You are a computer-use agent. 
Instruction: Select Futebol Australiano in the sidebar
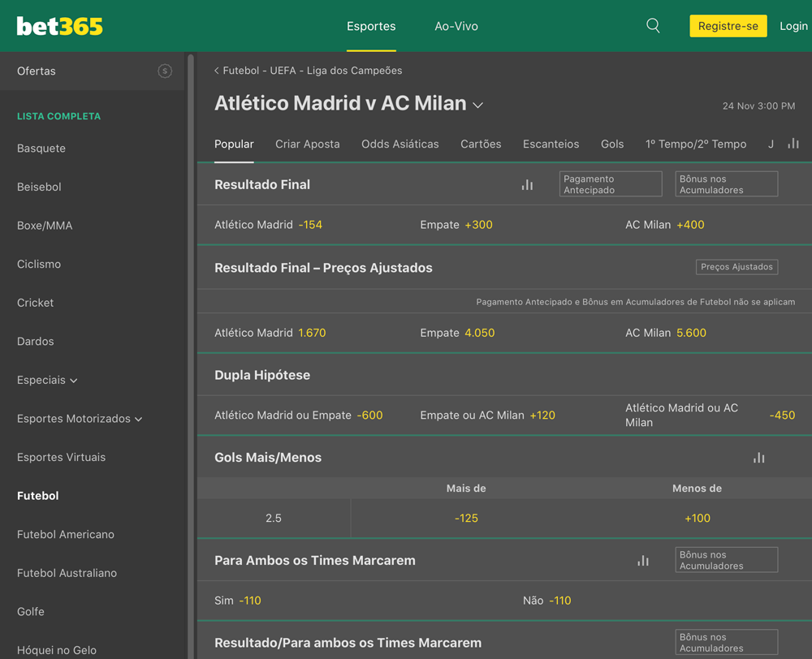pos(67,573)
